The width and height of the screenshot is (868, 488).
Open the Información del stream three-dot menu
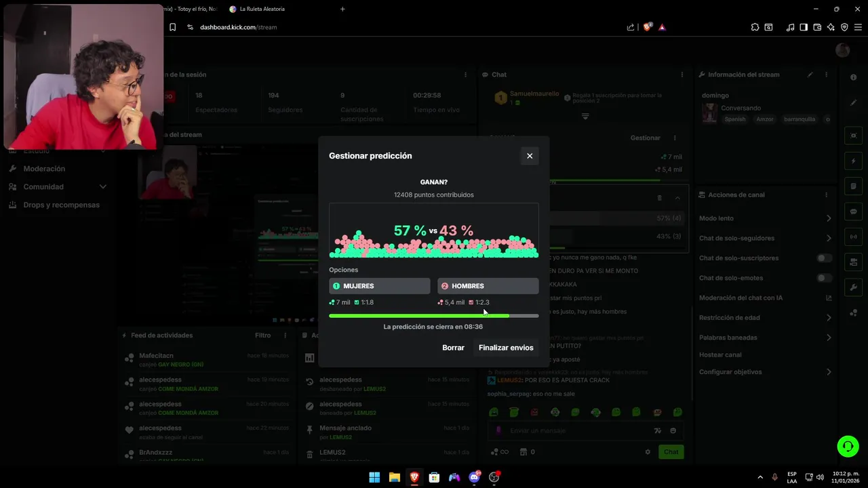point(826,75)
